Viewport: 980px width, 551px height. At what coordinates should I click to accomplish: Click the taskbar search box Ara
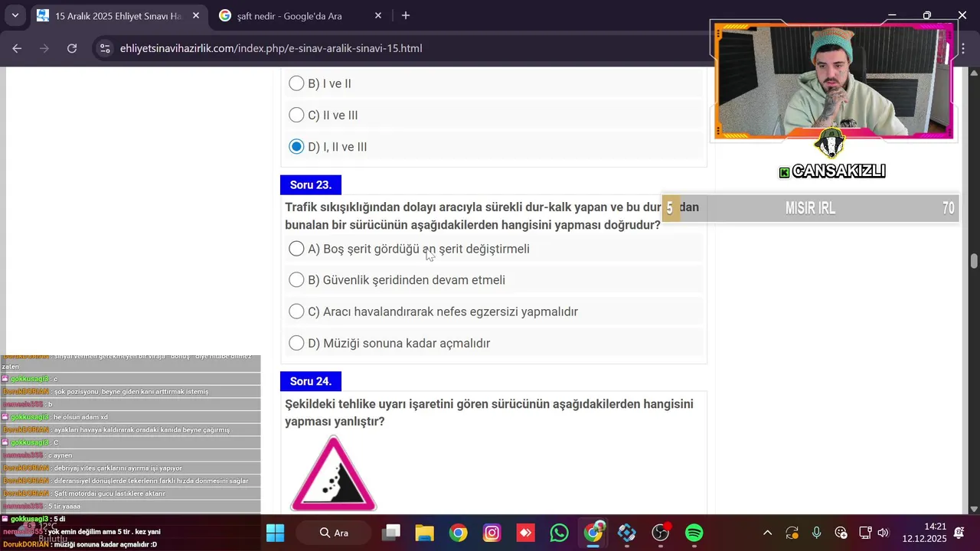point(335,533)
